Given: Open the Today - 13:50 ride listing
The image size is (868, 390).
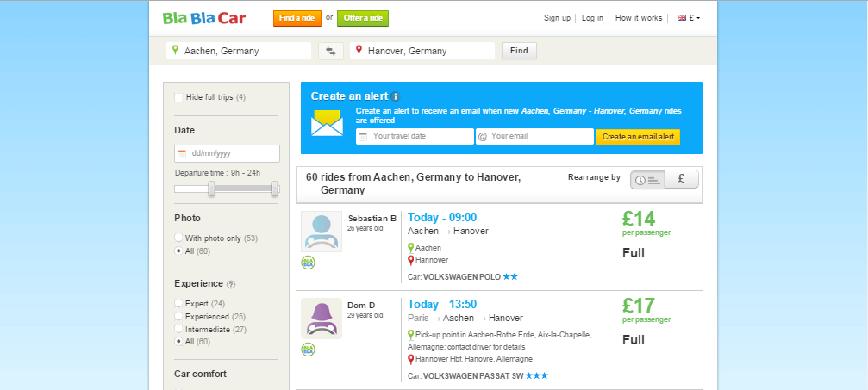Looking at the screenshot, I should 441,304.
